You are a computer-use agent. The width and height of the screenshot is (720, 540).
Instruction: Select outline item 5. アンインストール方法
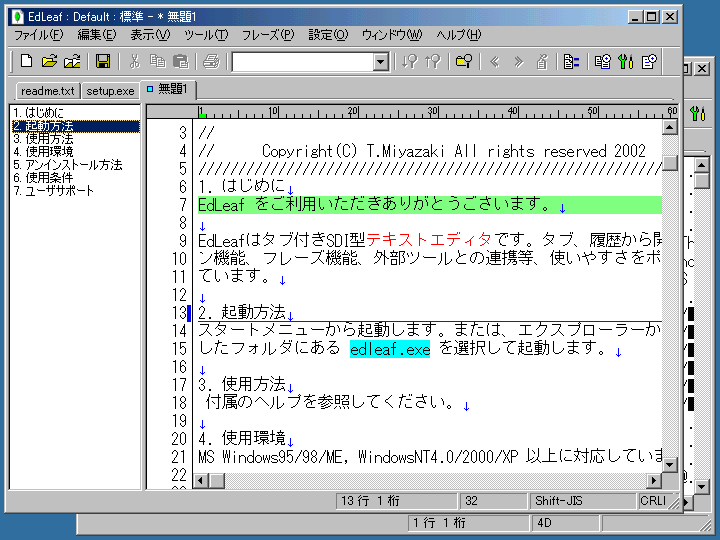(75, 165)
